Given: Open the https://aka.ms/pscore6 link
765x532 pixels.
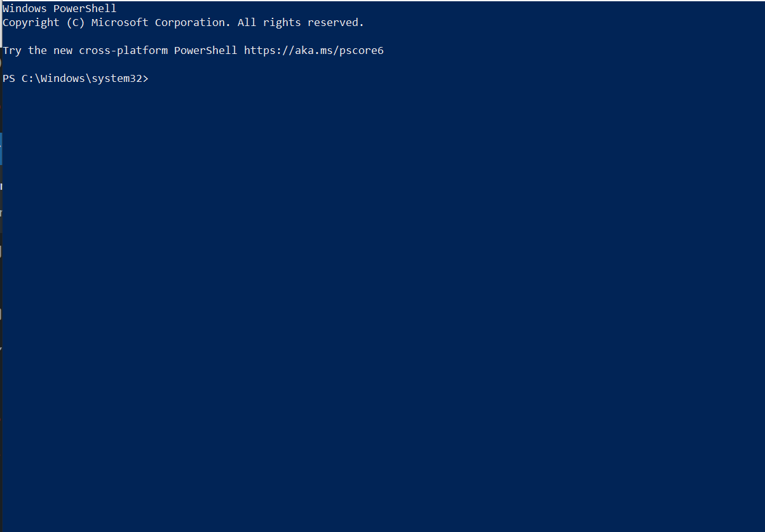Looking at the screenshot, I should 313,50.
